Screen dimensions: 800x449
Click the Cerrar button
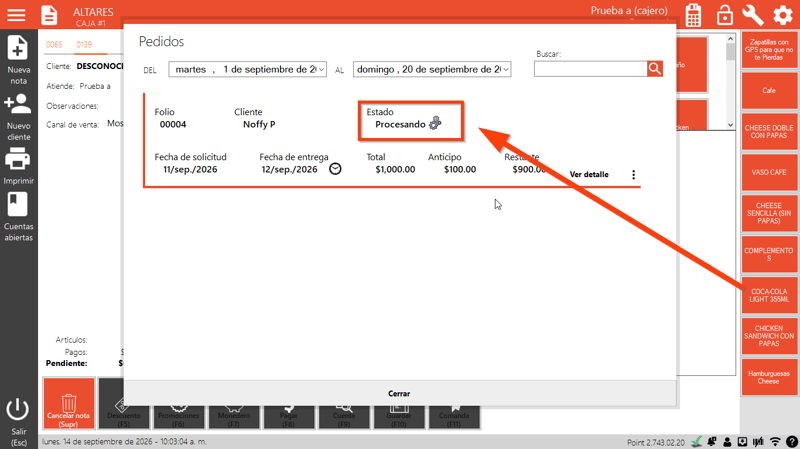tap(399, 393)
